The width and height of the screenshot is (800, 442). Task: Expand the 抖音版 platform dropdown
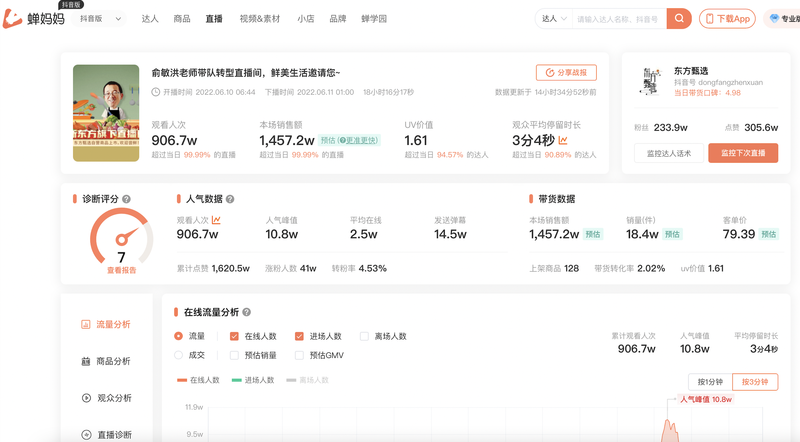[x=103, y=19]
